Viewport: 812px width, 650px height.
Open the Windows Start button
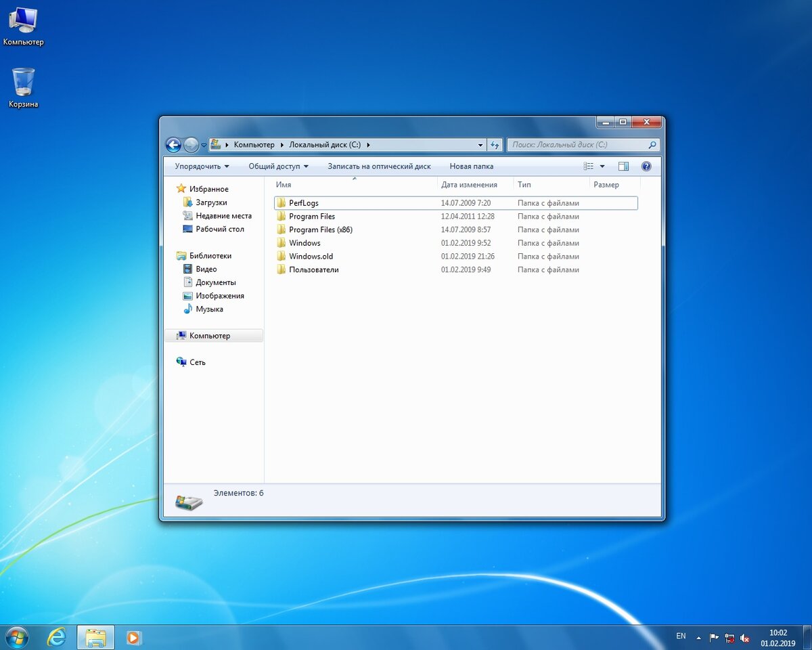[16, 637]
